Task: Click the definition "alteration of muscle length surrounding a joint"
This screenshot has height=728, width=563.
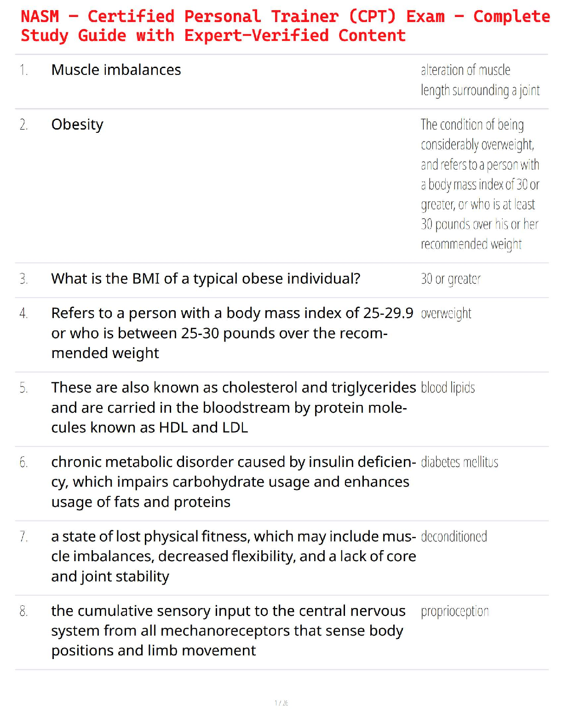Action: click(x=480, y=80)
